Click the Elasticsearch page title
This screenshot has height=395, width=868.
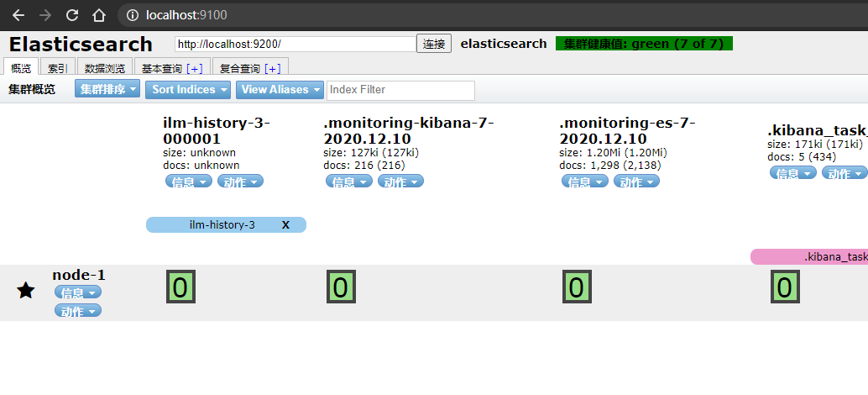click(x=81, y=44)
